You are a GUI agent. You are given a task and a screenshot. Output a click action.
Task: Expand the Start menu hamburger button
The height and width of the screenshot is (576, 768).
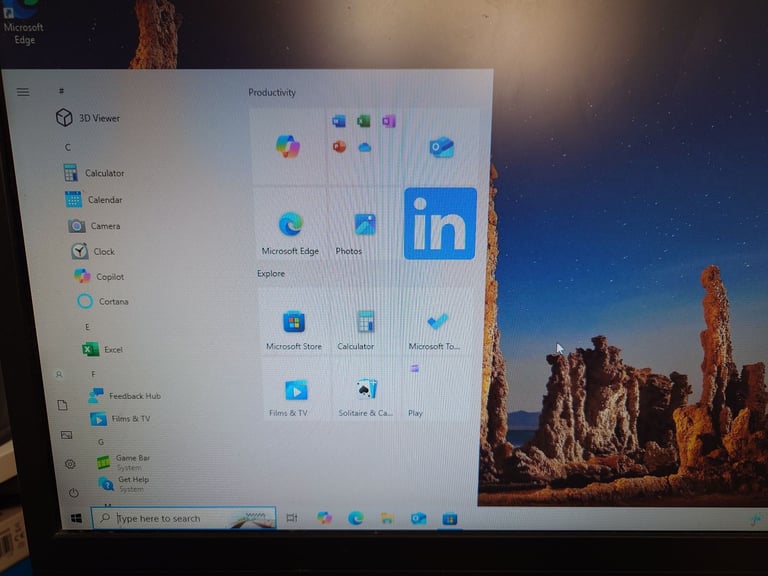pyautogui.click(x=23, y=92)
